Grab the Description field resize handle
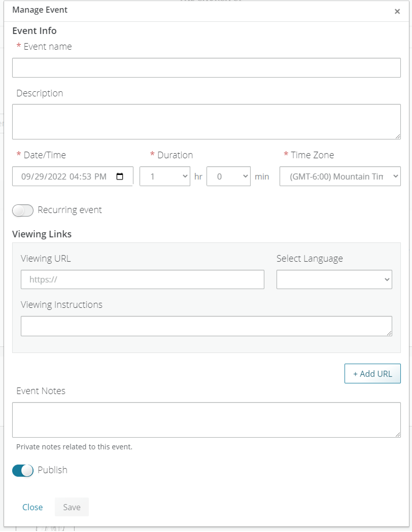Viewport: 412px width, 532px height. click(398, 136)
